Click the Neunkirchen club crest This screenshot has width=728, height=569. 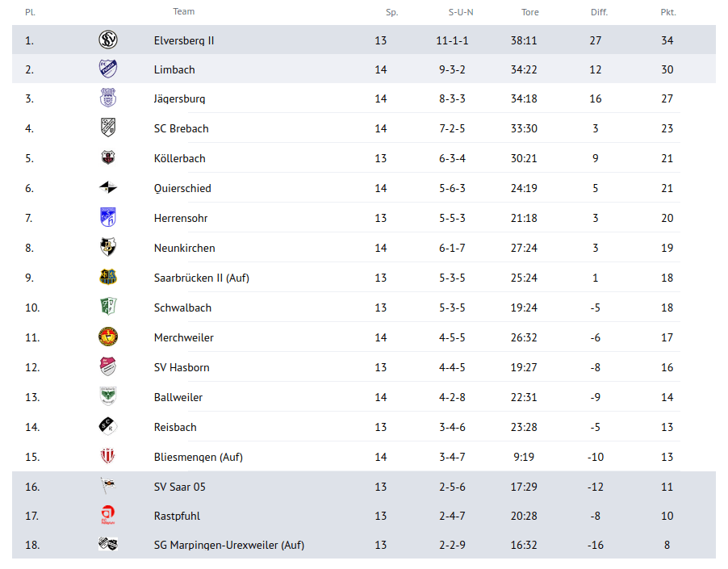[107, 248]
